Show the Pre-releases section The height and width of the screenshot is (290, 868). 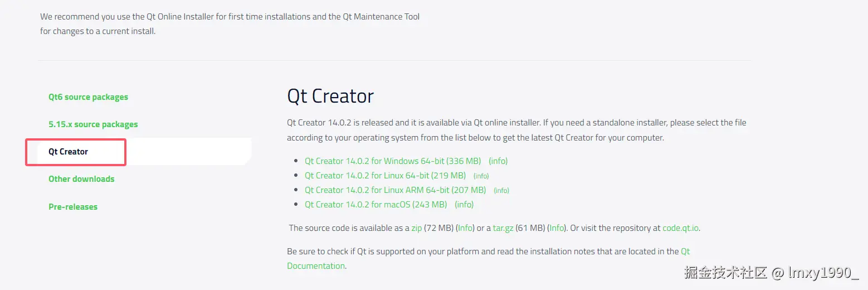(x=73, y=207)
